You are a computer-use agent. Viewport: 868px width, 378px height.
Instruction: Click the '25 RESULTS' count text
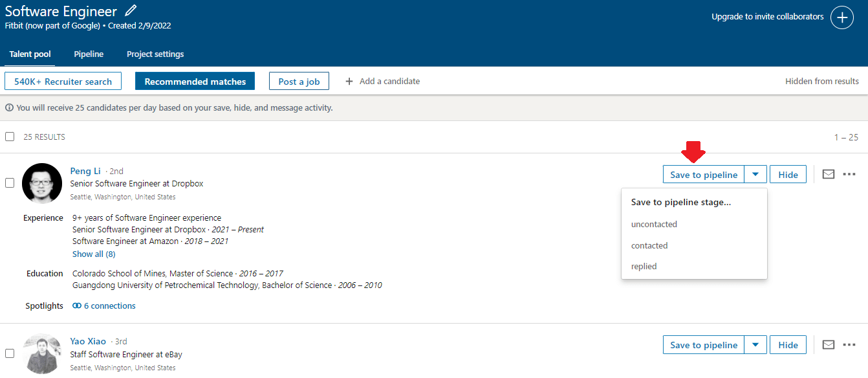(44, 137)
